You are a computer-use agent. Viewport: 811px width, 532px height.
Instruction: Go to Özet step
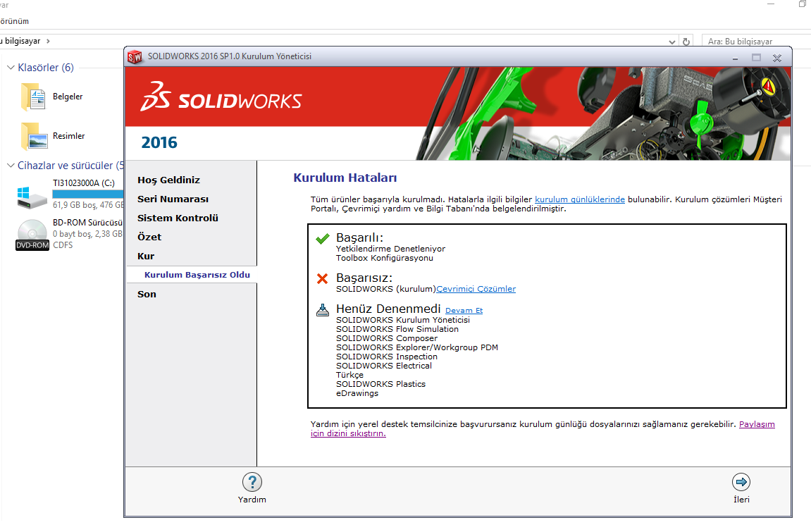[149, 237]
